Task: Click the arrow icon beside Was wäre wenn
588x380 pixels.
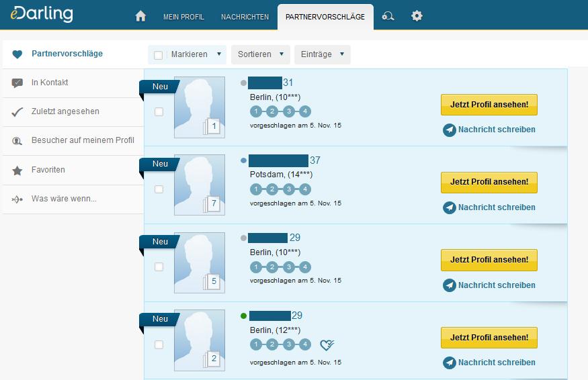Action: coord(17,199)
